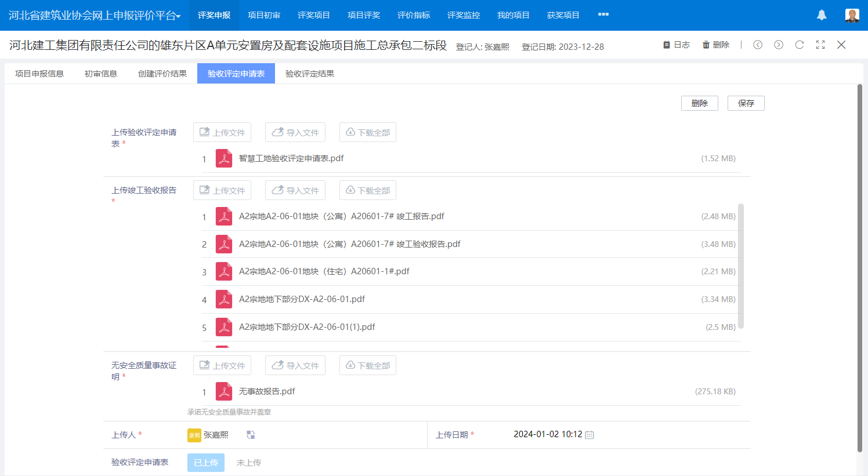Switch to 验收评定结果 tab
This screenshot has height=476, width=868.
(310, 74)
